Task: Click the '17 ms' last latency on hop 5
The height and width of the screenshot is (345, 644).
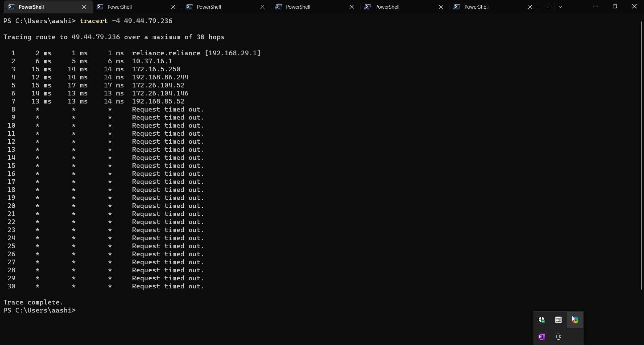Action: [114, 85]
